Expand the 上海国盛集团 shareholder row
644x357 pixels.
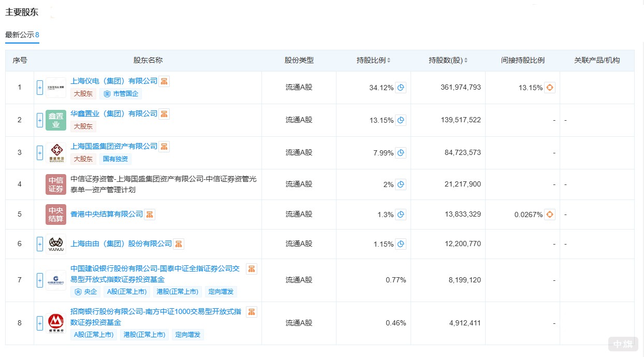click(39, 152)
